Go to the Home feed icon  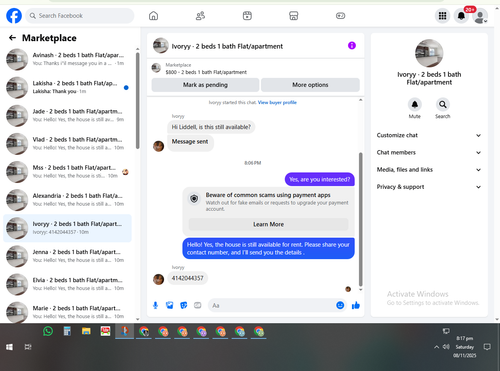(153, 16)
